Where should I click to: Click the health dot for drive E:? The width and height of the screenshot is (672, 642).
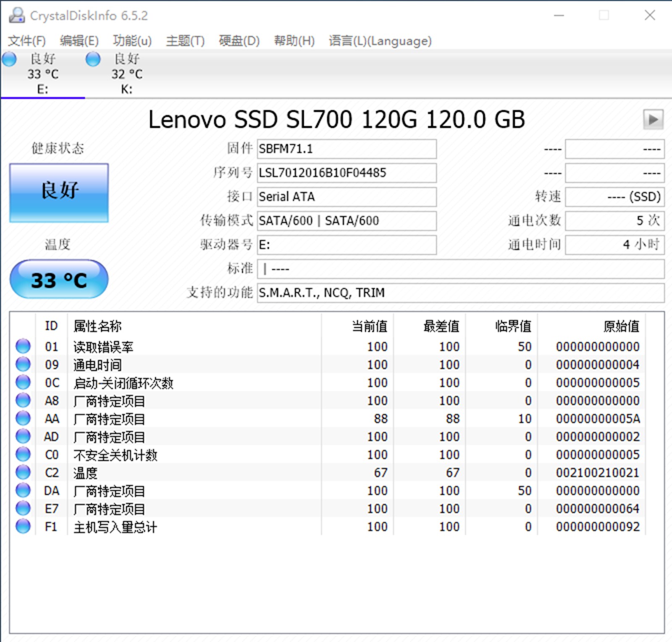pos(9,60)
